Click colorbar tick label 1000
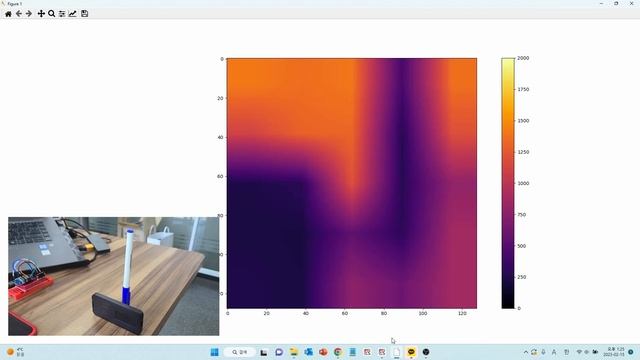Viewport: 640px width, 360px height. pyautogui.click(x=523, y=183)
